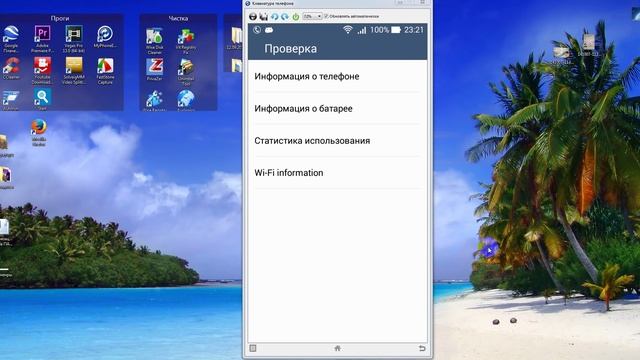Tap the battery icon in status bar
The image size is (640, 360).
[396, 30]
